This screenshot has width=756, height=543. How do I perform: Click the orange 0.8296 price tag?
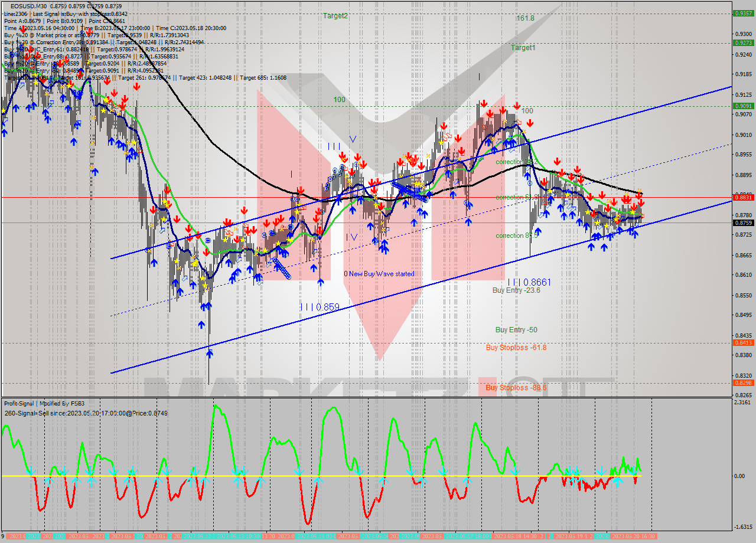pyautogui.click(x=742, y=382)
